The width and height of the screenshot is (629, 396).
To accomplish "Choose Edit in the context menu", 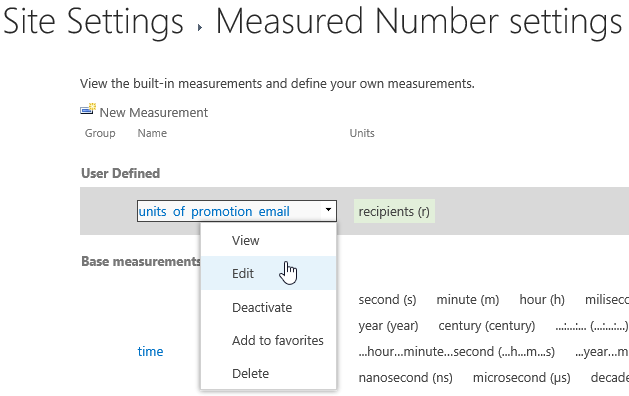I will [x=243, y=273].
